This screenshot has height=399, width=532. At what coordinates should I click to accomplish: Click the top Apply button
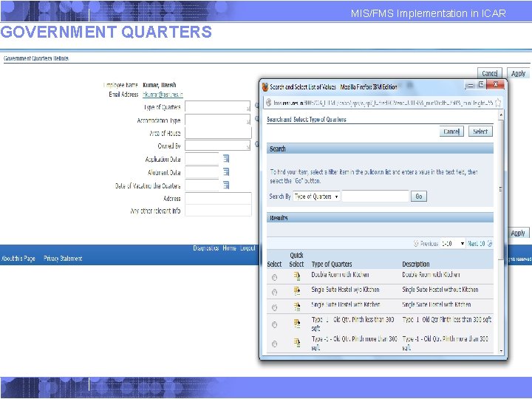[x=518, y=73]
